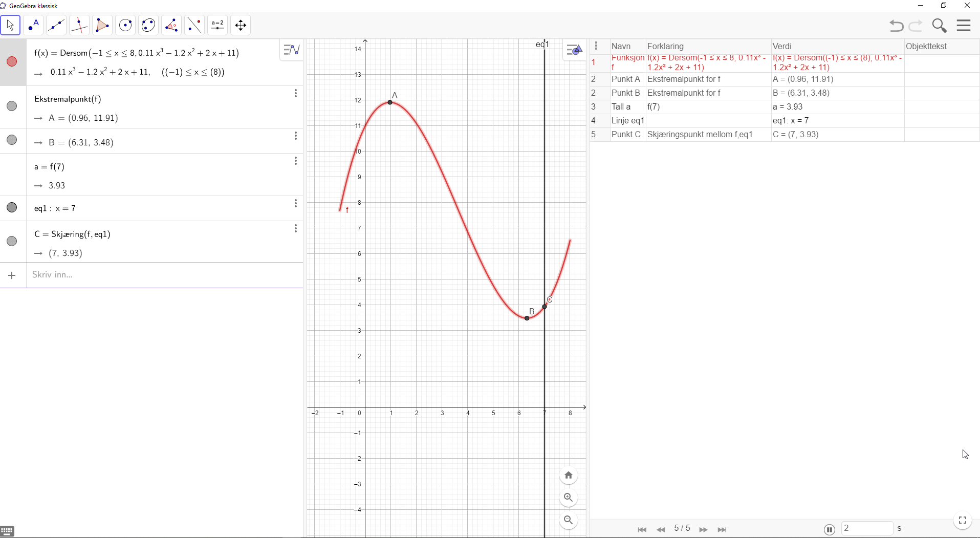This screenshot has width=980, height=538.
Task: Open options menu for point B row
Action: 296,136
